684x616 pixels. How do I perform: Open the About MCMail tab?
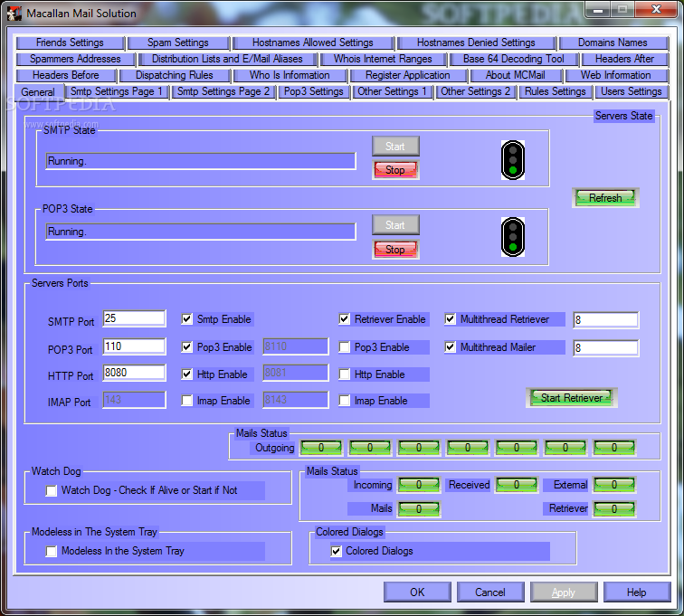point(515,75)
